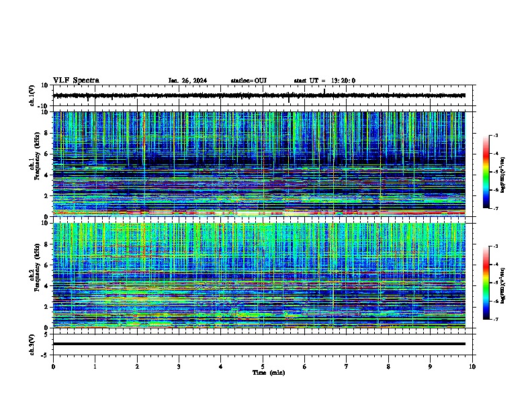Click time axis tick label "3"
The height and width of the screenshot is (411, 532).
point(179,367)
